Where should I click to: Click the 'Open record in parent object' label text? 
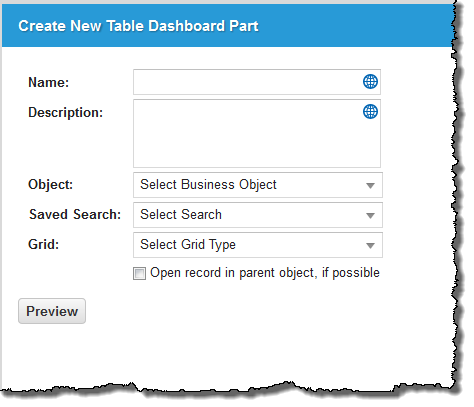(265, 273)
